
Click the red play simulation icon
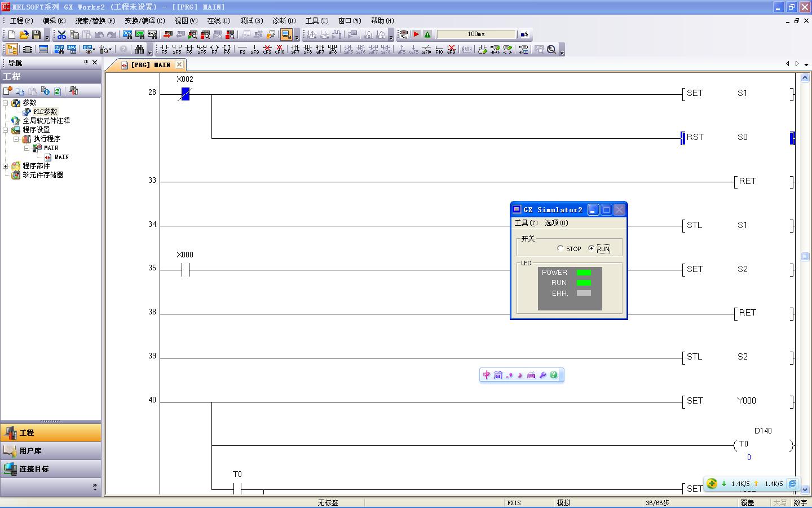(x=416, y=34)
